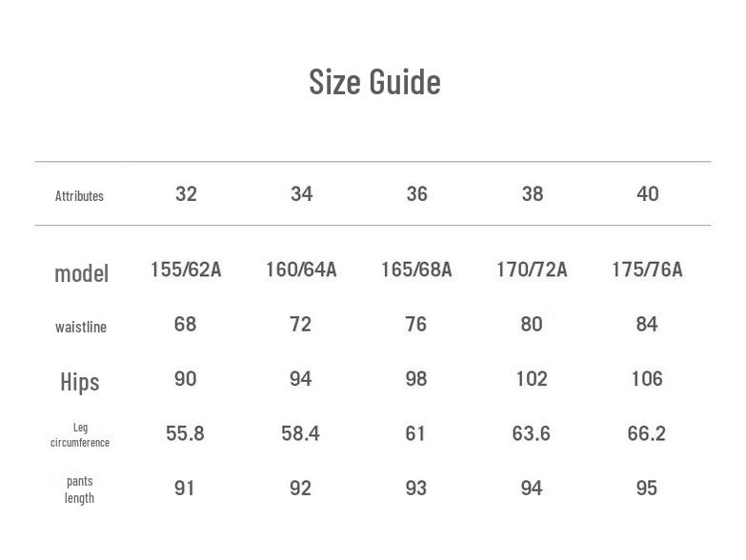746x560 pixels.
Task: Select the size 36 column header
Action: point(416,194)
